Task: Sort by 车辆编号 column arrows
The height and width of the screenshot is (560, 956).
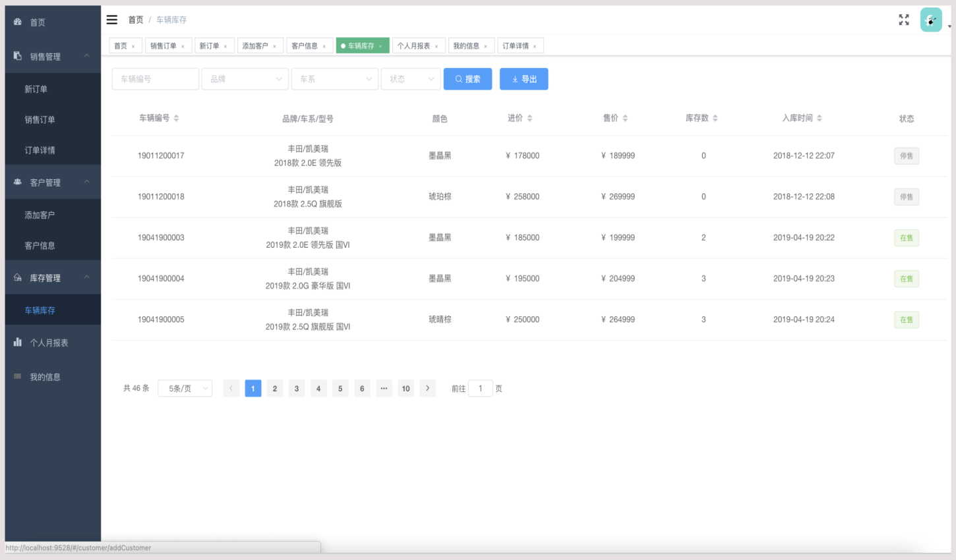Action: [176, 119]
